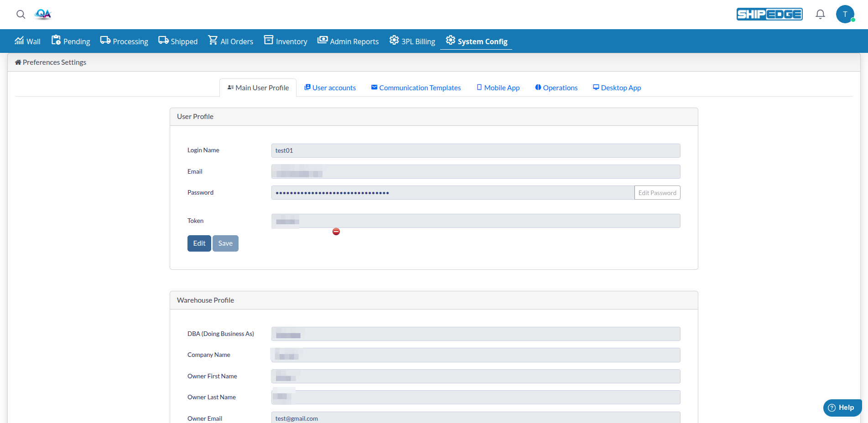Open the Help widget
This screenshot has height=423, width=868.
(842, 408)
